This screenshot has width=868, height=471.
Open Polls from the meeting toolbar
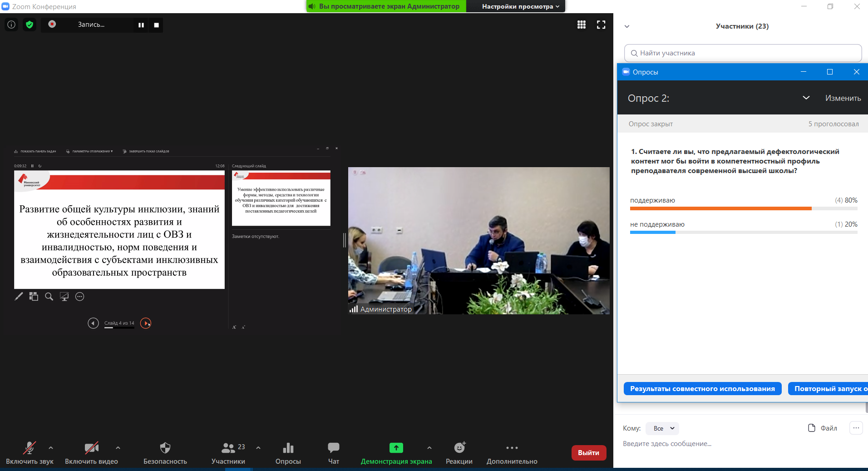coord(288,453)
